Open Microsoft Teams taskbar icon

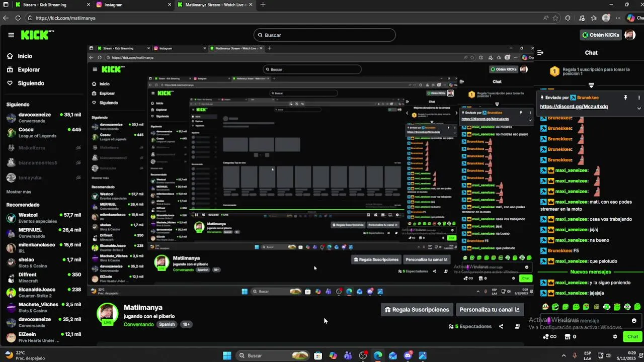348,355
